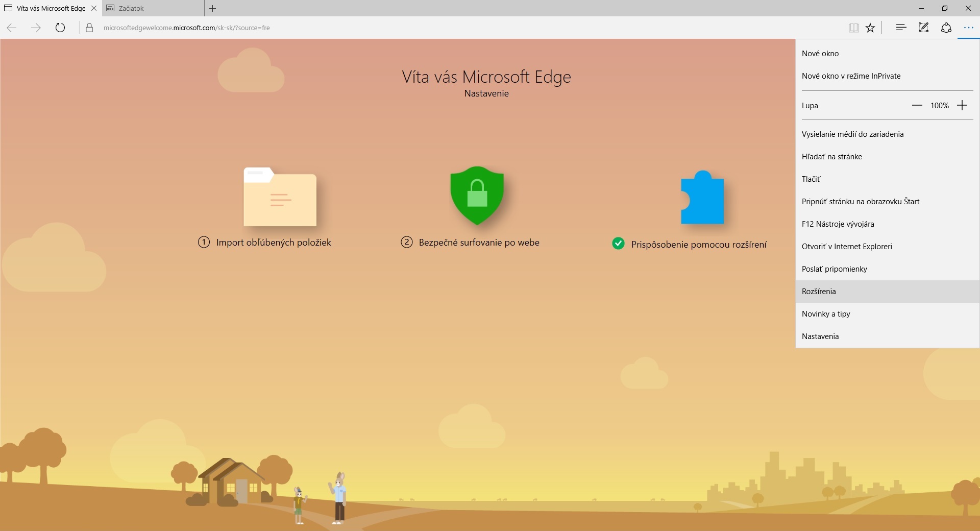Add page to favorites with star icon
The image size is (980, 531).
[870, 28]
